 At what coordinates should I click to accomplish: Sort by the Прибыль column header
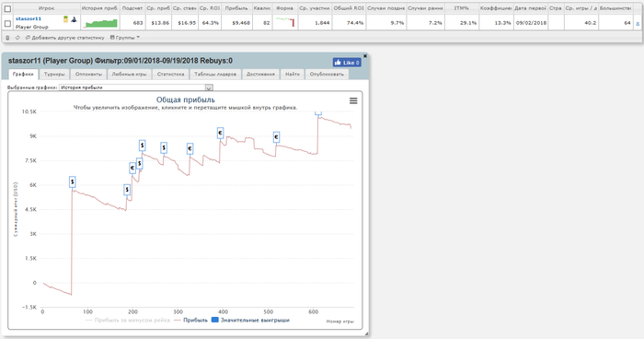click(x=236, y=8)
